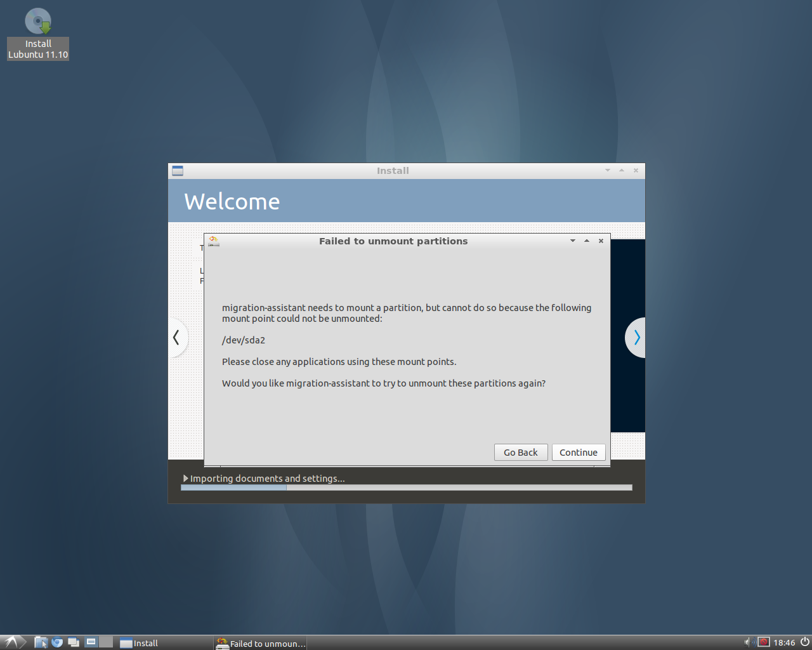Click the installation progress bar
The image size is (812, 650).
(406, 487)
